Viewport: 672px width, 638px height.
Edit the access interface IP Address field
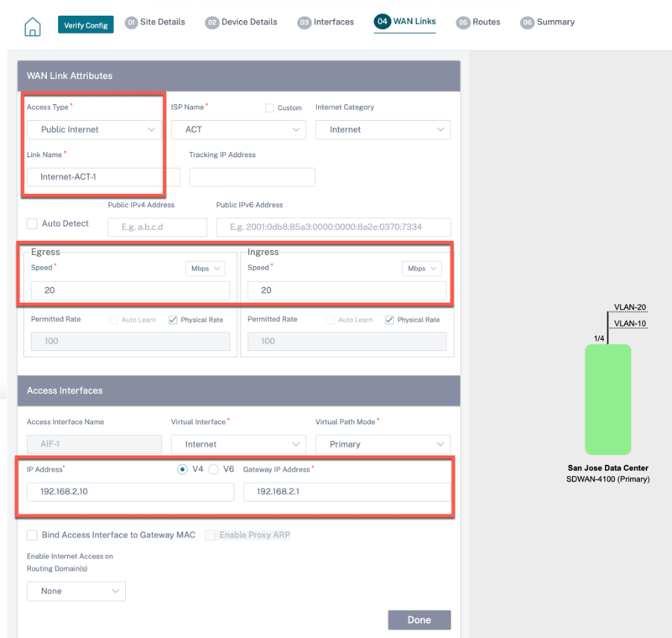point(130,492)
